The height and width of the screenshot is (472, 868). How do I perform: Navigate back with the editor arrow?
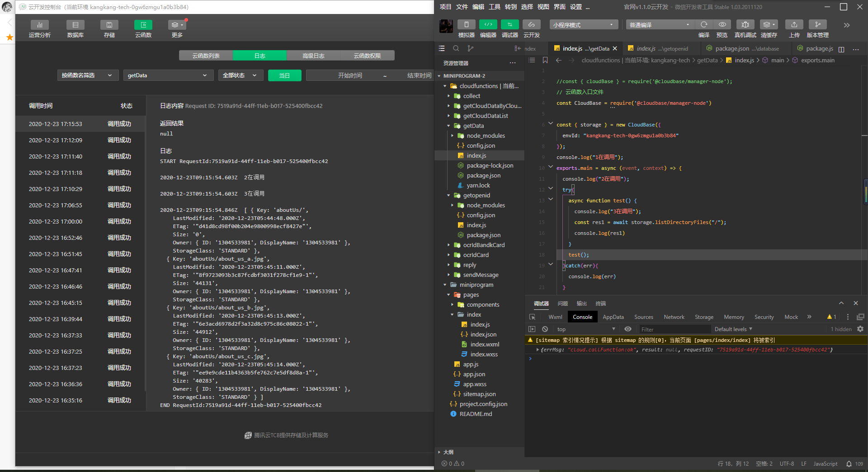coord(559,60)
